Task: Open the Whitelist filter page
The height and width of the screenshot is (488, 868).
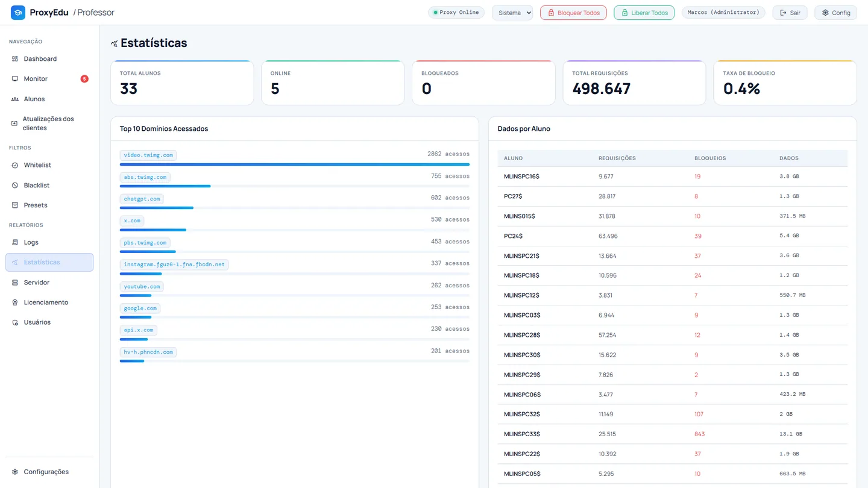Action: pos(49,165)
